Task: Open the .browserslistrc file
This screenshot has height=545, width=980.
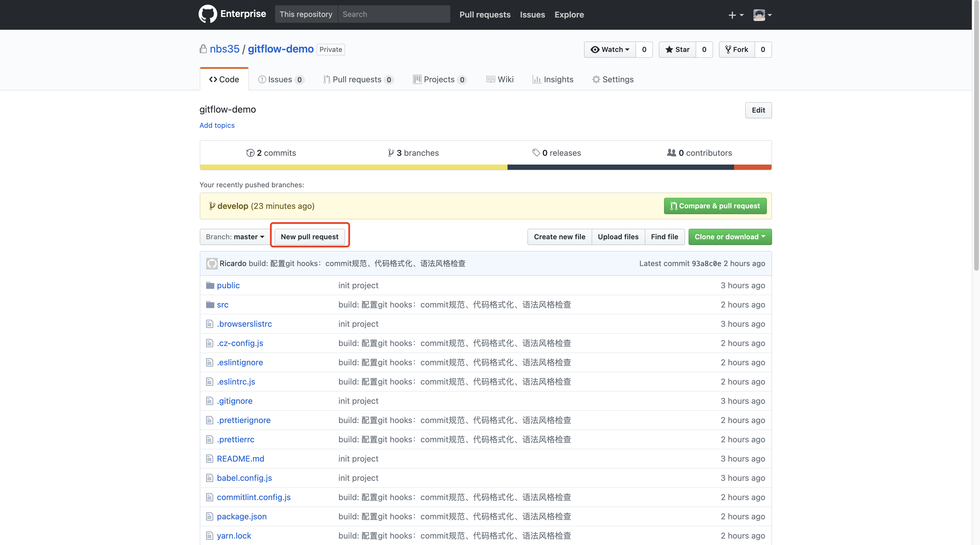Action: coord(244,324)
